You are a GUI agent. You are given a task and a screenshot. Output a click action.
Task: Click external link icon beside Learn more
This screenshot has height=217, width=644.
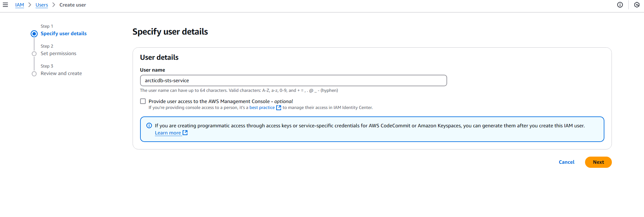click(x=185, y=133)
